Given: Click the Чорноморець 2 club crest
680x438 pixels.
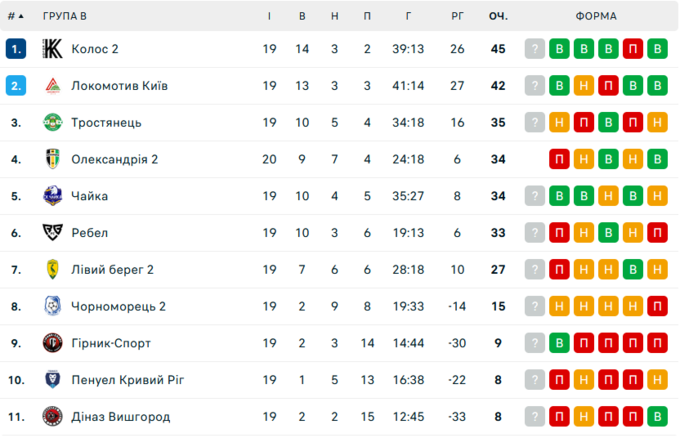Looking at the screenshot, I should [53, 306].
